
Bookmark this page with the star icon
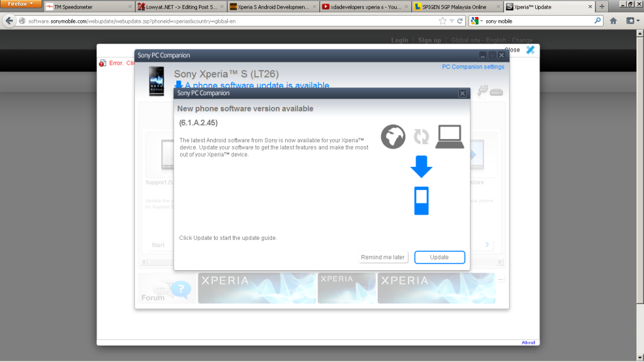pyautogui.click(x=443, y=21)
